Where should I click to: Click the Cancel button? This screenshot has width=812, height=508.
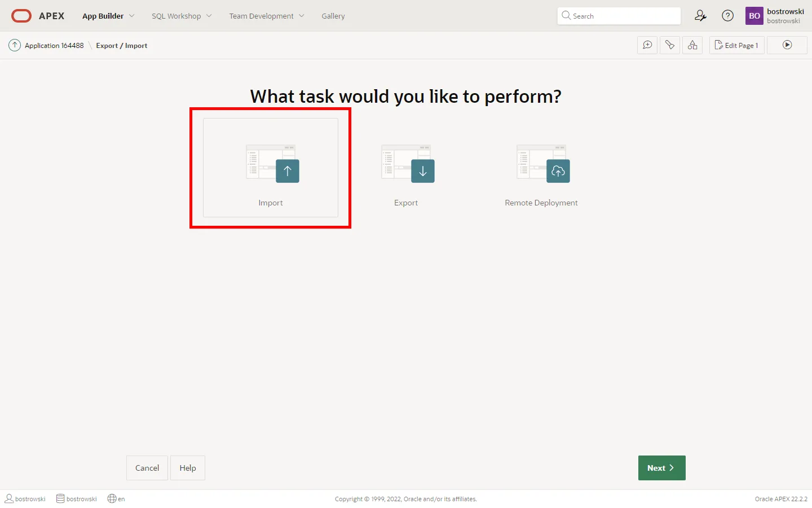click(x=147, y=468)
